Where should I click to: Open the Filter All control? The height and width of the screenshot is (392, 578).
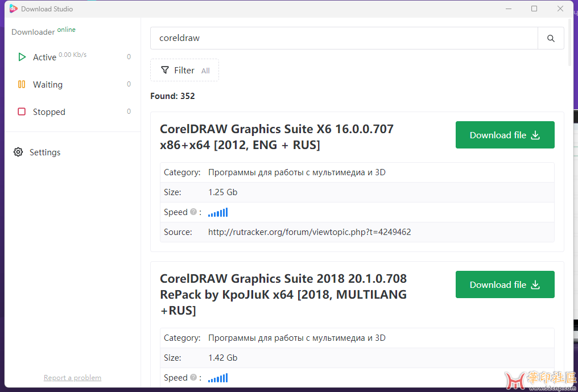pos(184,70)
